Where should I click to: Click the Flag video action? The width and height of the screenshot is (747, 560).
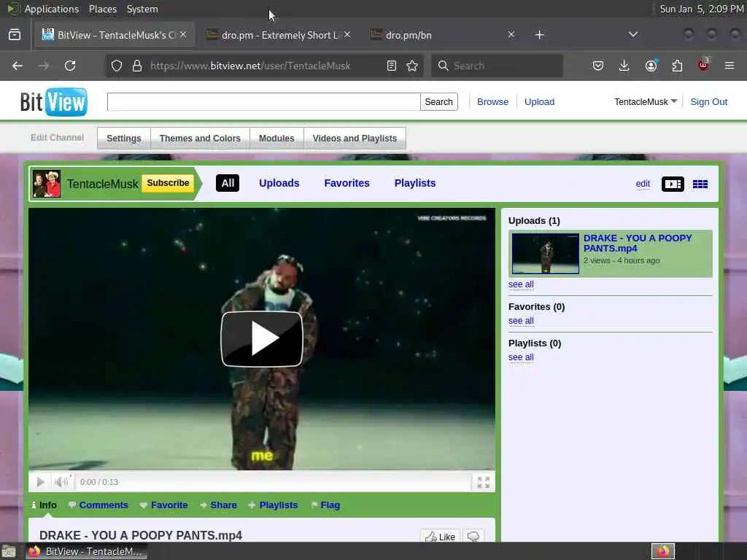[x=325, y=505]
